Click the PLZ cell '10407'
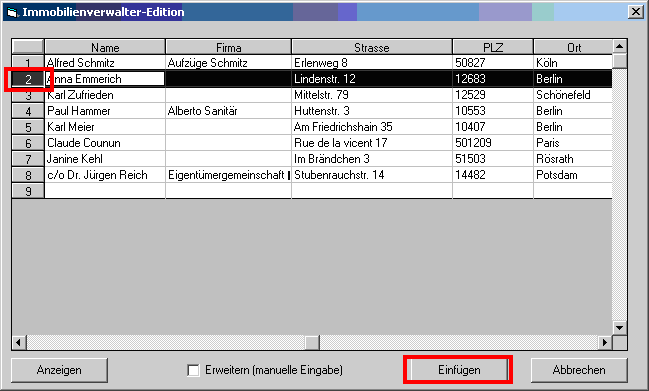 click(493, 127)
